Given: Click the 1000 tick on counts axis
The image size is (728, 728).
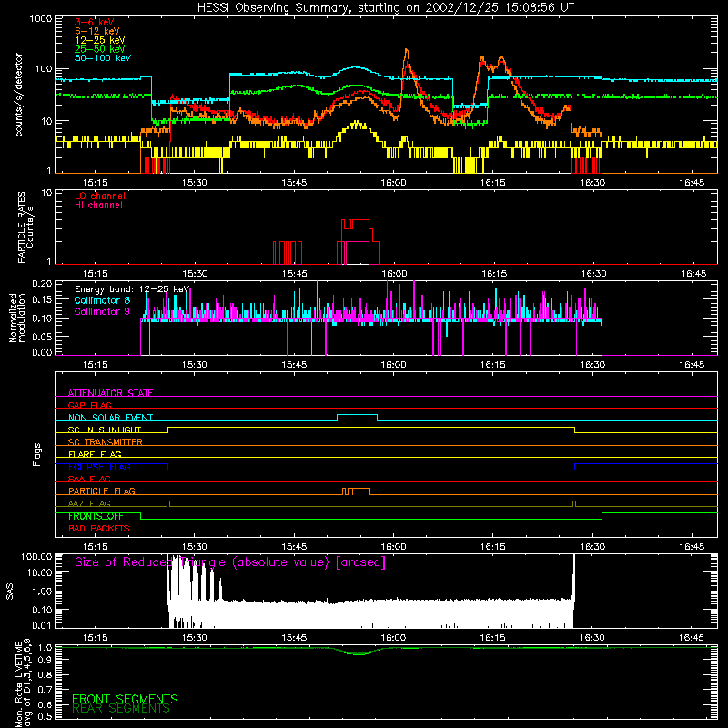Looking at the screenshot, I should tap(41, 19).
